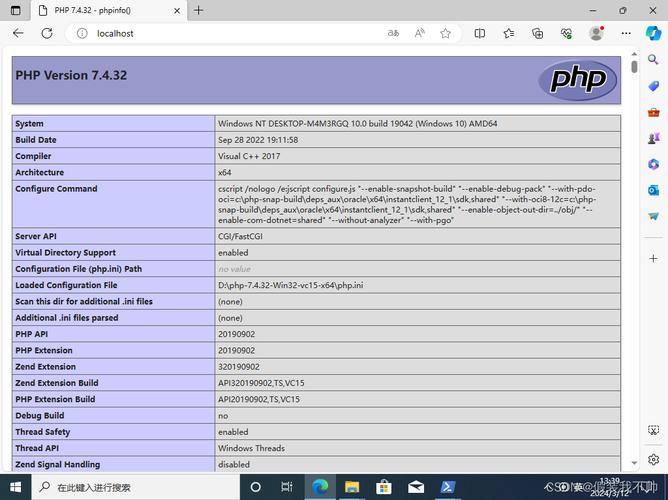This screenshot has width=668, height=500.
Task: Select the 'PHP Version 7.4.32' heading
Action: [71, 75]
